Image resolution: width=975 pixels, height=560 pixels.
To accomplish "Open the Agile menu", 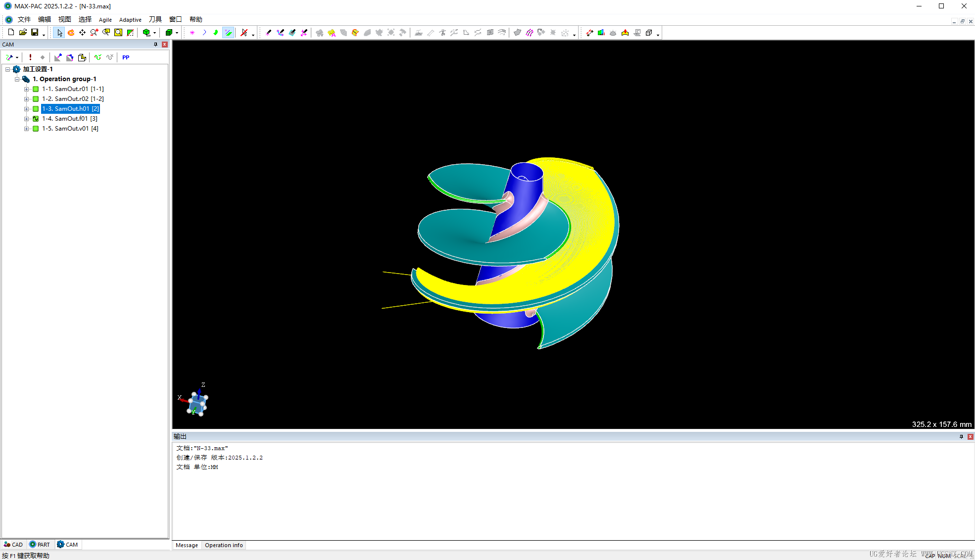I will tap(105, 20).
